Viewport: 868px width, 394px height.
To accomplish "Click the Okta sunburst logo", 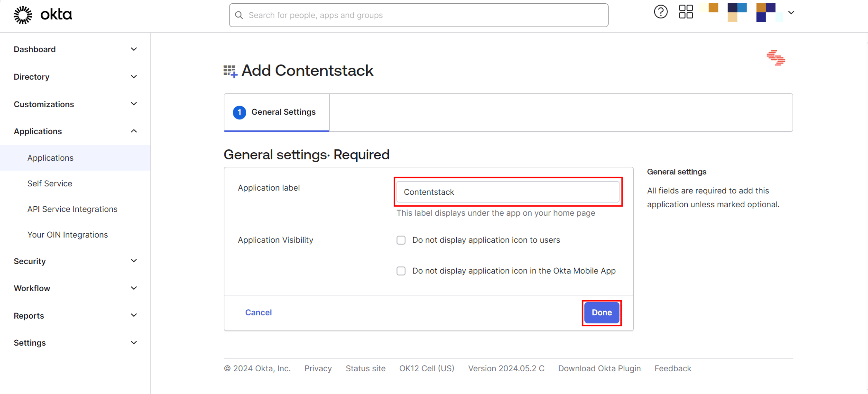I will tap(23, 15).
